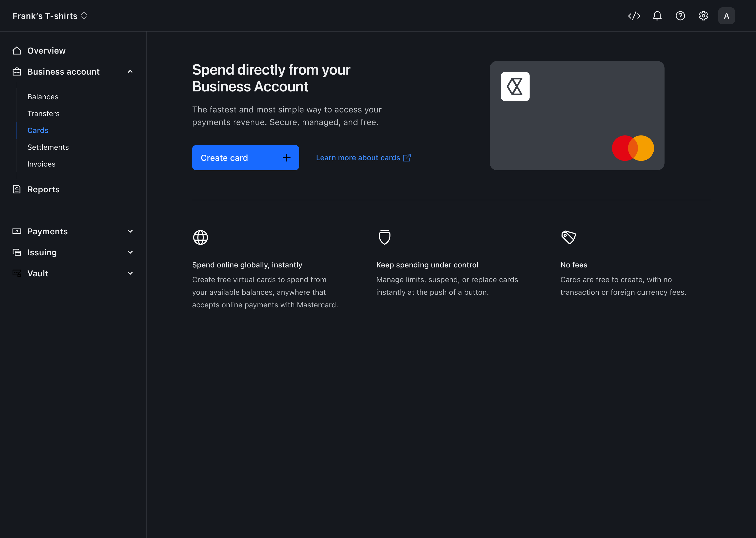Click the logo on the card preview
Screen dimensions: 756x538
click(x=515, y=86)
